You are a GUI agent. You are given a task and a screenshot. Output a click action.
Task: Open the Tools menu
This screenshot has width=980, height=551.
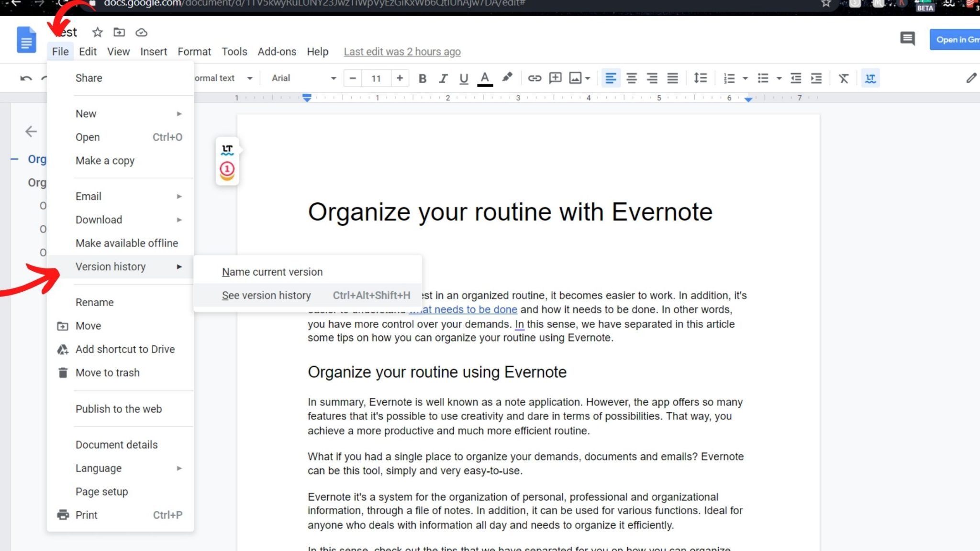point(234,52)
